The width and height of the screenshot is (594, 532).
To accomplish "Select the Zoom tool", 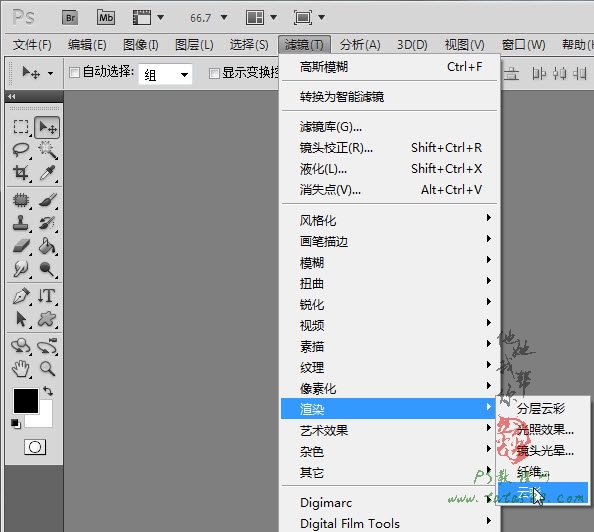I will click(47, 369).
